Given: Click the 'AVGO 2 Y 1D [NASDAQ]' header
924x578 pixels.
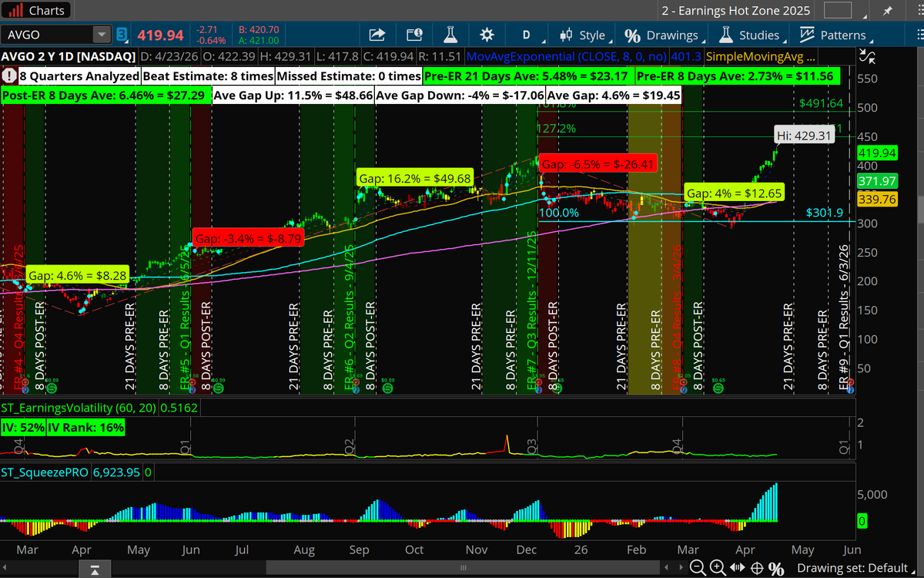Looking at the screenshot, I should pyautogui.click(x=68, y=56).
